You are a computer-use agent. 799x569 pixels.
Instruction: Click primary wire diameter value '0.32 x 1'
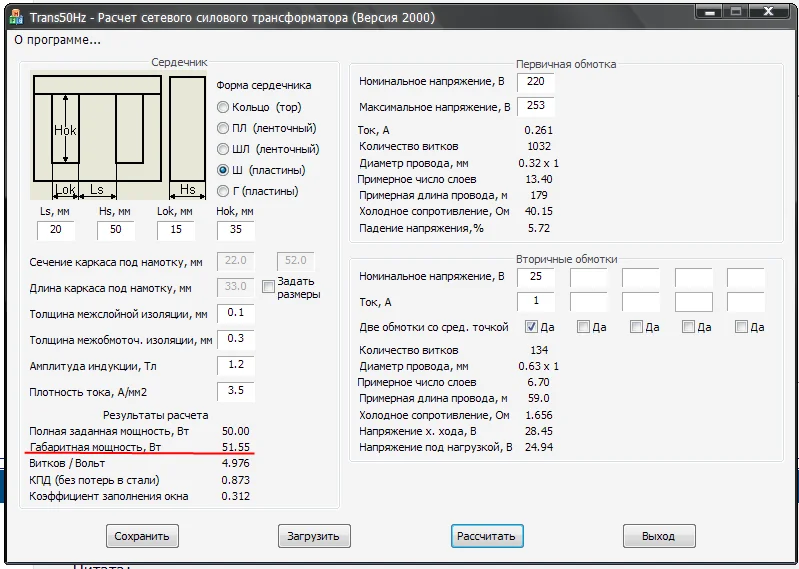(539, 163)
